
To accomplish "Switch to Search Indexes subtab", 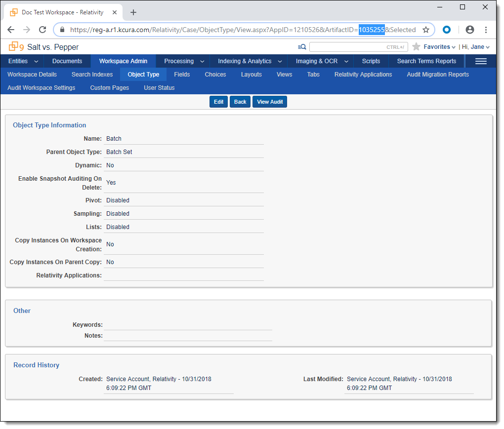I will click(92, 75).
